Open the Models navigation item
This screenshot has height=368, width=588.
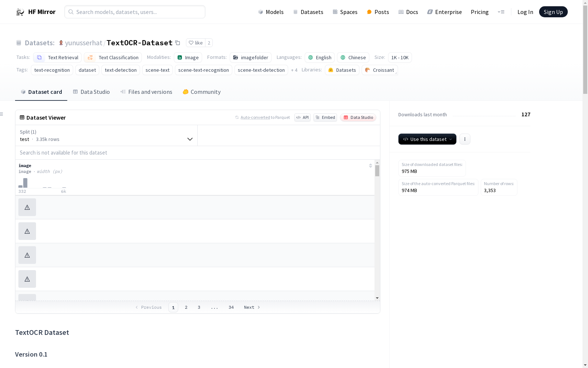(x=271, y=12)
